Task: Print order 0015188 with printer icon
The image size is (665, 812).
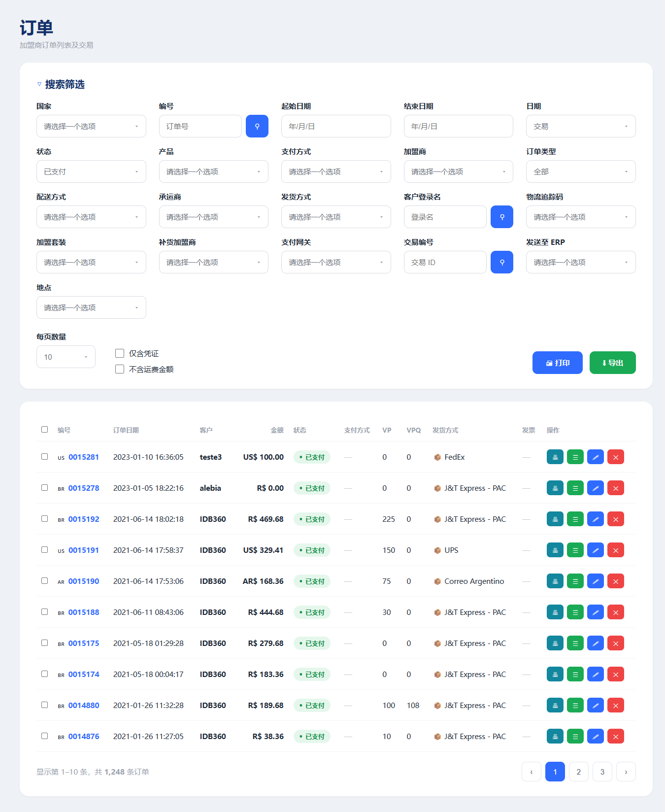Action: point(555,612)
